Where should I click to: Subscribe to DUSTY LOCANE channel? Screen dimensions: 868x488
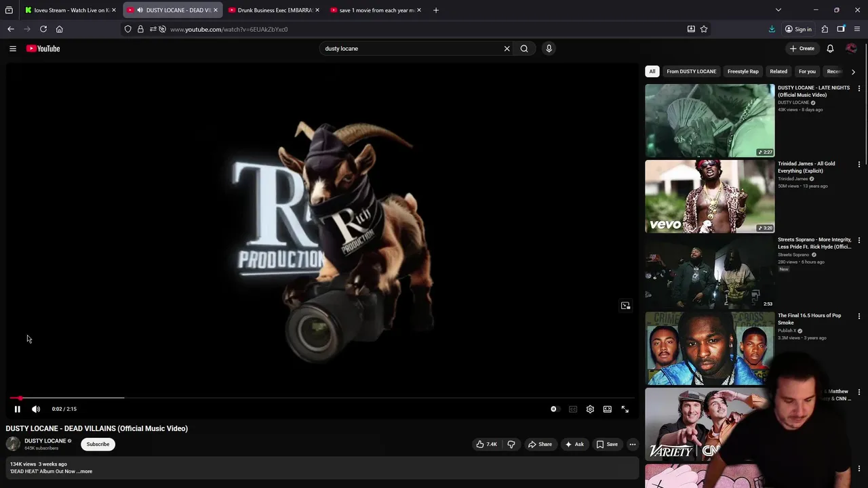pyautogui.click(x=98, y=445)
